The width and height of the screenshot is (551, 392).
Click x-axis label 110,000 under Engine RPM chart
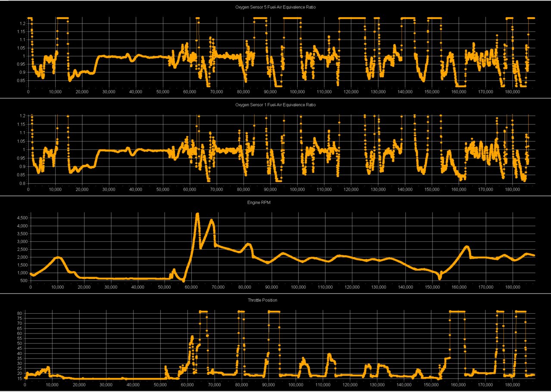pos(325,287)
